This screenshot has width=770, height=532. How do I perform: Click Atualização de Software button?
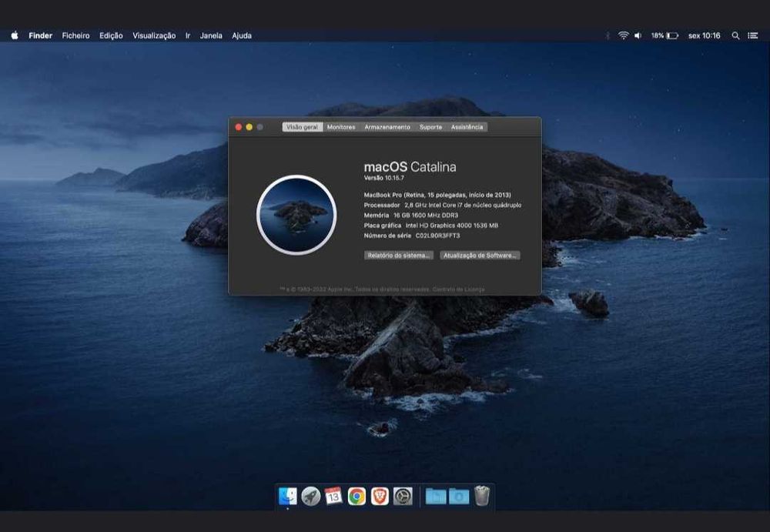coord(480,256)
